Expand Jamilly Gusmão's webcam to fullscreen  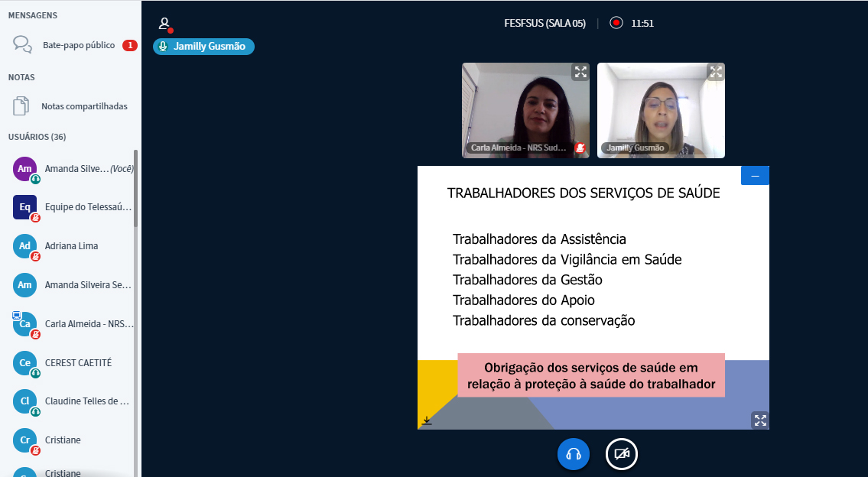[x=716, y=72]
